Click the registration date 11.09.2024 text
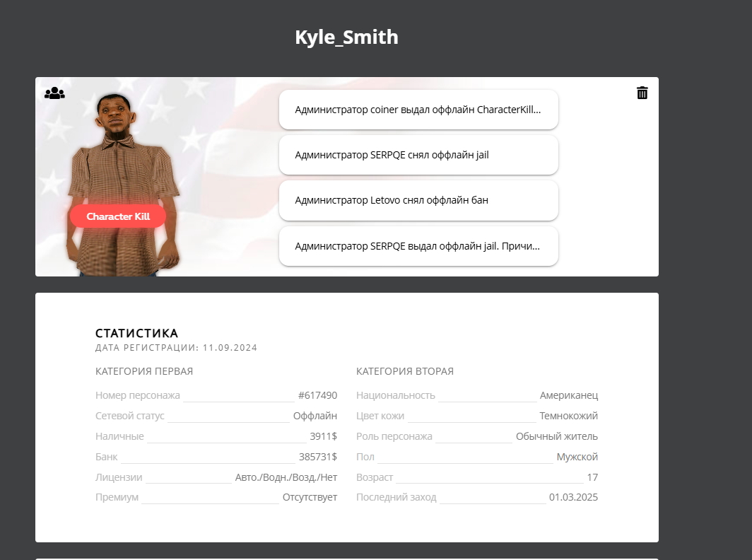752x560 pixels. (230, 348)
